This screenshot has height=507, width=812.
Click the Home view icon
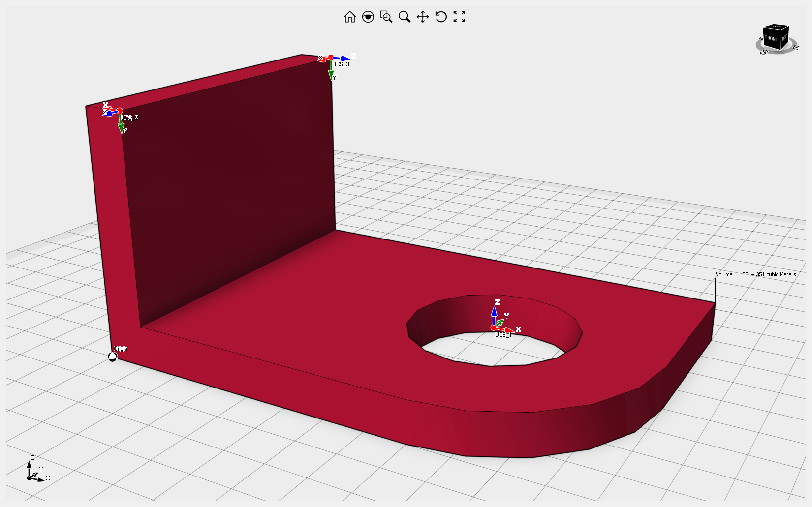(349, 17)
